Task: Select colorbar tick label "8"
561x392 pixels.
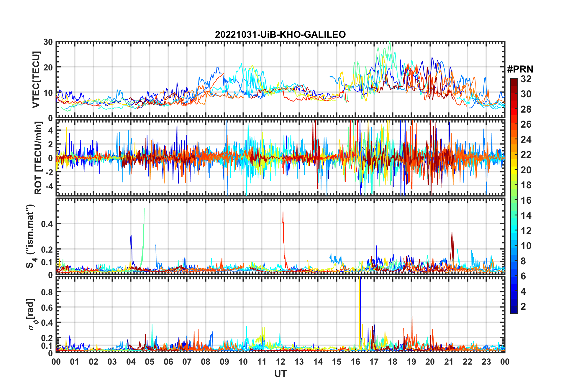Action: click(523, 261)
